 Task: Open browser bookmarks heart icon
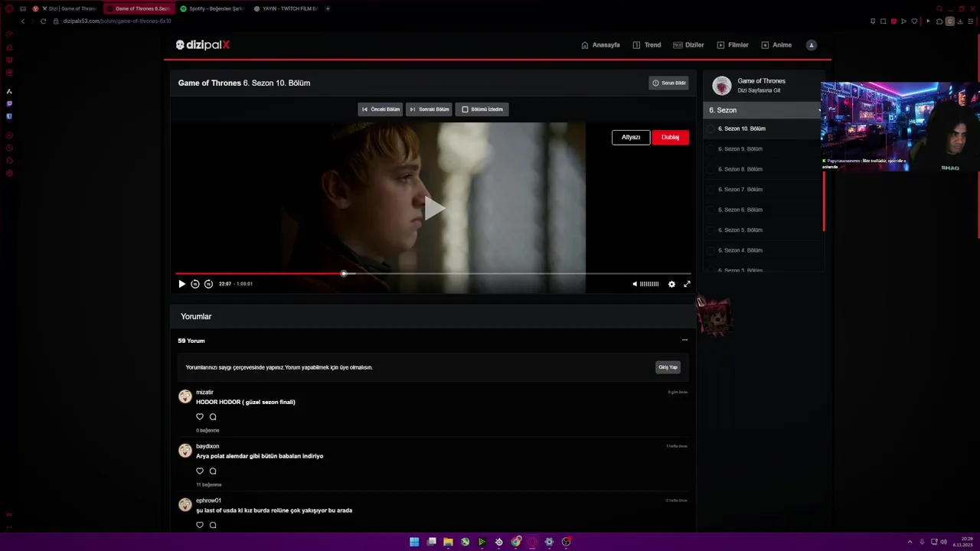tap(914, 21)
